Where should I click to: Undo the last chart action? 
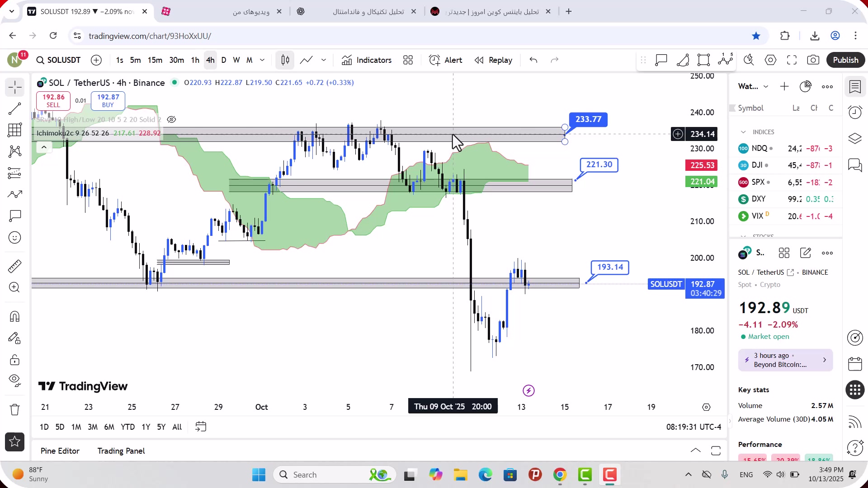tap(533, 60)
